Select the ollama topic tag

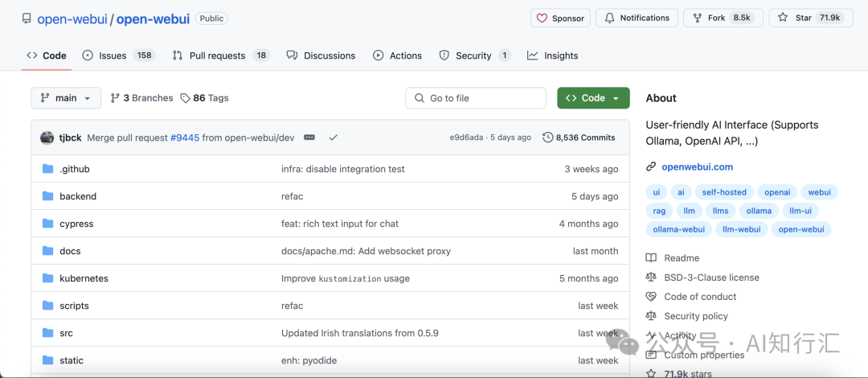coord(759,211)
